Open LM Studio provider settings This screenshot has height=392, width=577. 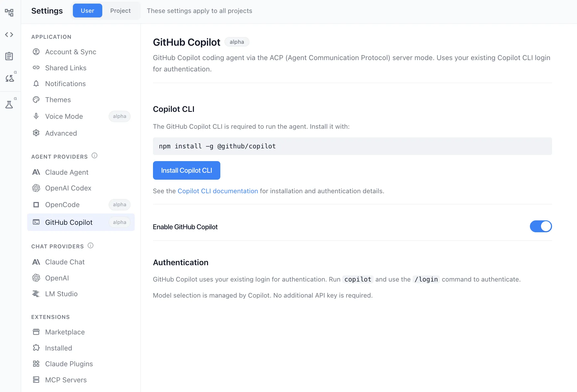pyautogui.click(x=81, y=294)
